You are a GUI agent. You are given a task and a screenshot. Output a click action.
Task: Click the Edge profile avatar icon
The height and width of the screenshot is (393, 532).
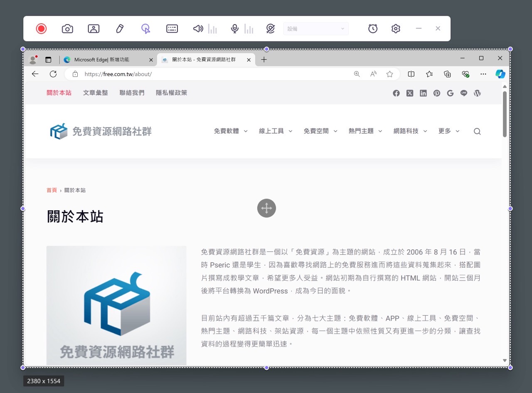point(33,60)
